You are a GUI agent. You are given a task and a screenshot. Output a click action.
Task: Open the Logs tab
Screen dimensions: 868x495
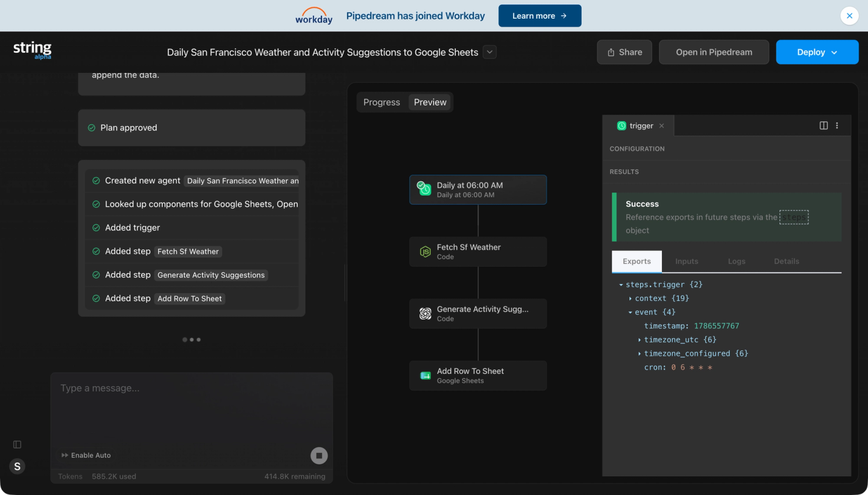[737, 262]
